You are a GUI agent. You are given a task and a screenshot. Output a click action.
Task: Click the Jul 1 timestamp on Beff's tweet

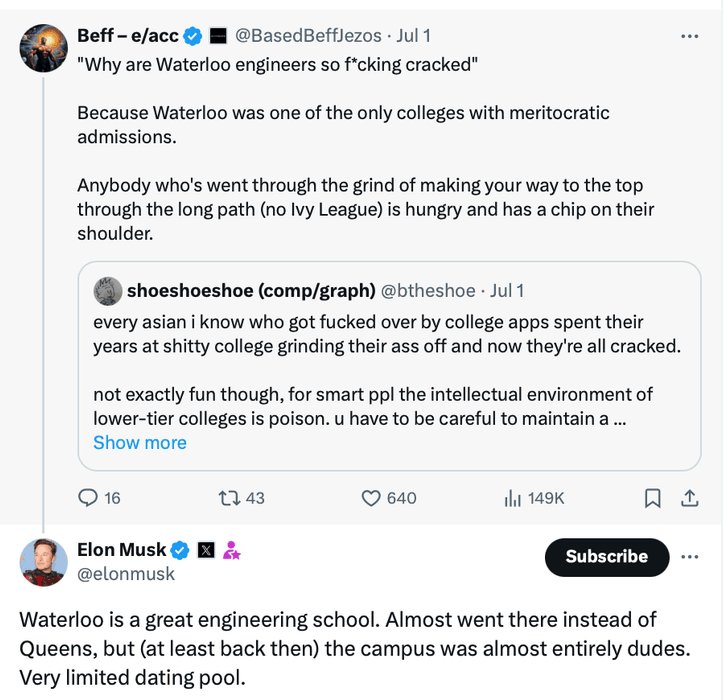coord(414,36)
